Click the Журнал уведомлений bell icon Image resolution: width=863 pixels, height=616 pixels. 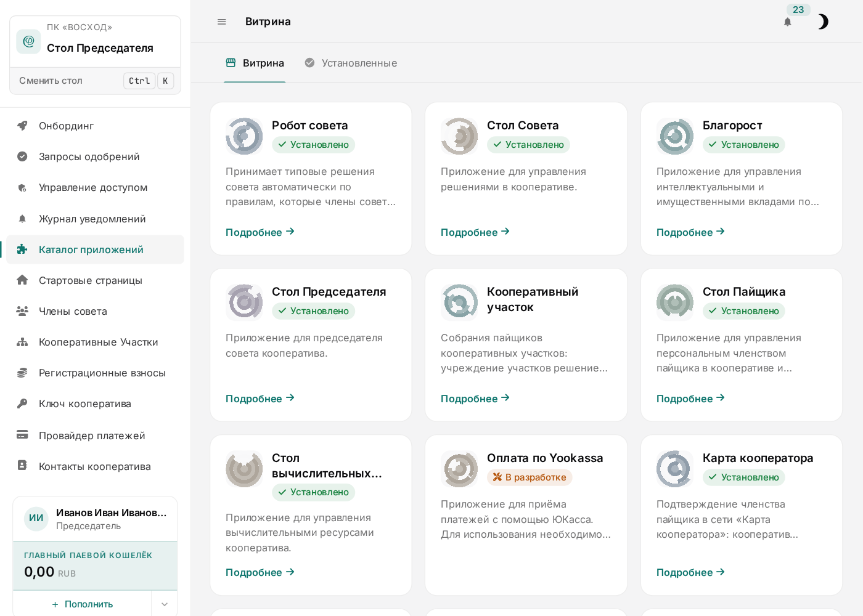pyautogui.click(x=22, y=219)
